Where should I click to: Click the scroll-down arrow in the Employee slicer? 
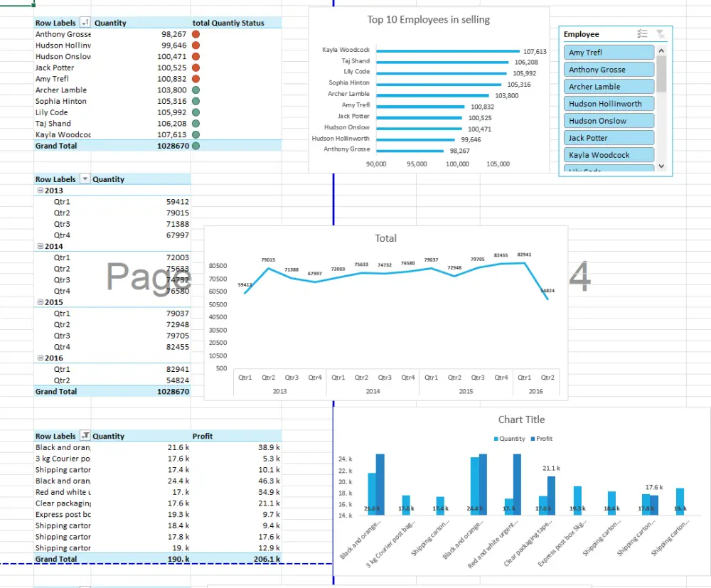pyautogui.click(x=661, y=165)
